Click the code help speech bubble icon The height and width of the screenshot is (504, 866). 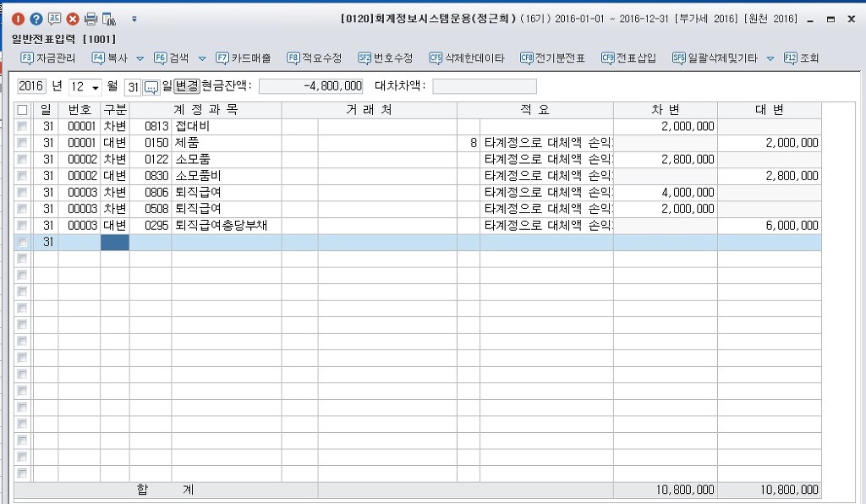tap(54, 19)
